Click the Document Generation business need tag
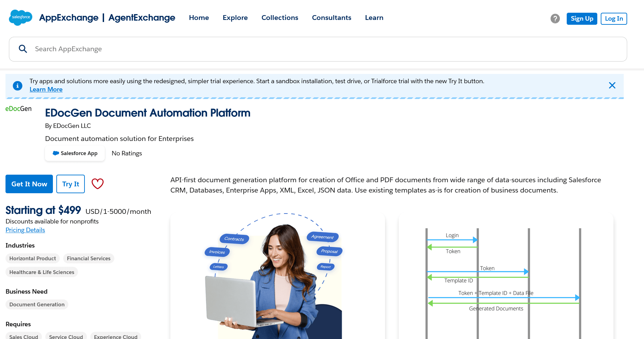The width and height of the screenshot is (644, 339). (37, 304)
